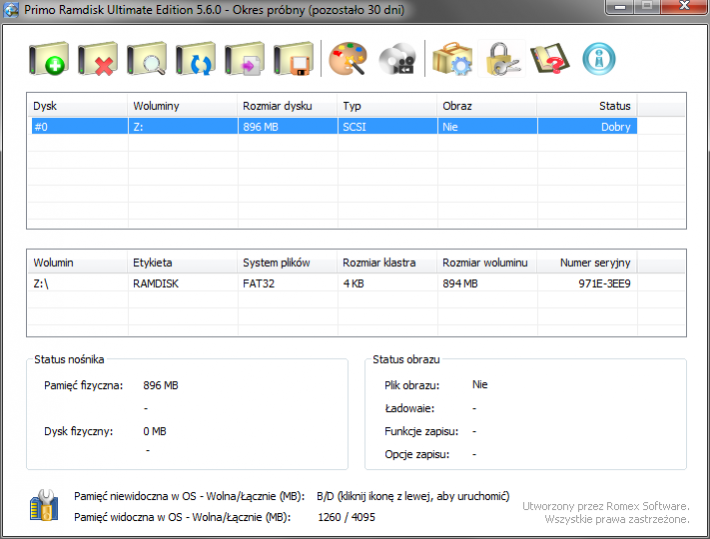Click the Obraz column header
The height and width of the screenshot is (539, 710).
(x=487, y=106)
